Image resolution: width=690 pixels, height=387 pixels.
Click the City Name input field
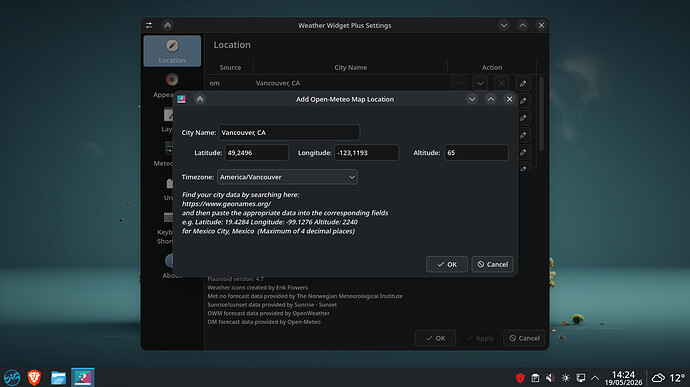(x=289, y=133)
